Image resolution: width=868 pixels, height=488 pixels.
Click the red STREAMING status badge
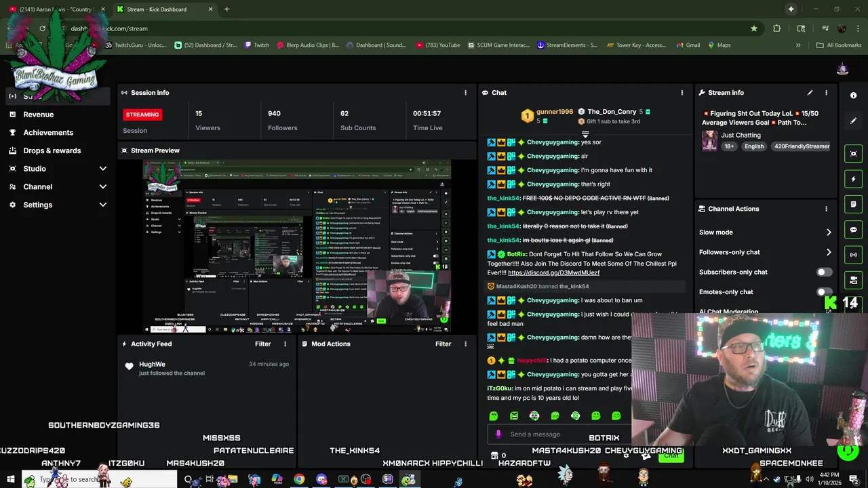point(142,115)
